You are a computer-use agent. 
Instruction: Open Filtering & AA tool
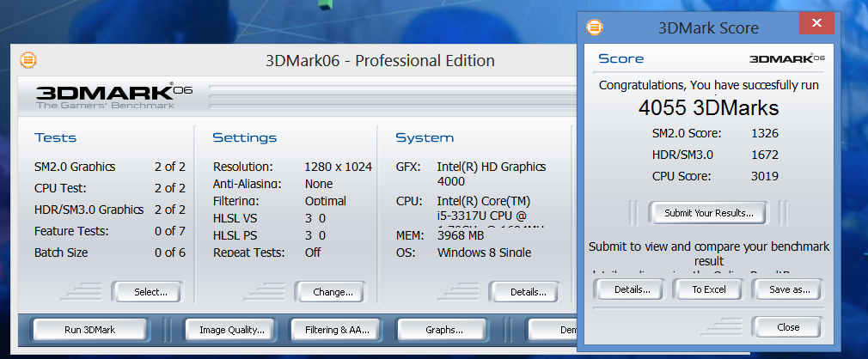click(x=337, y=330)
